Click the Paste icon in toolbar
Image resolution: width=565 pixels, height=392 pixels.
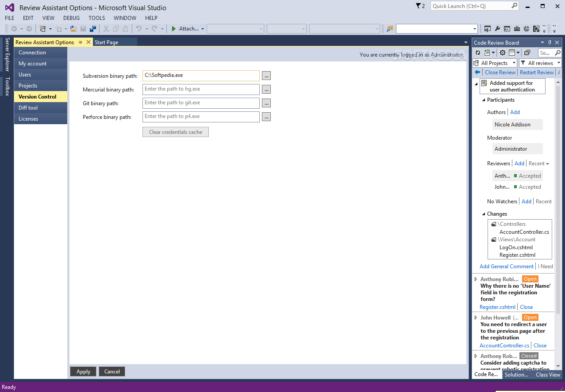125,29
